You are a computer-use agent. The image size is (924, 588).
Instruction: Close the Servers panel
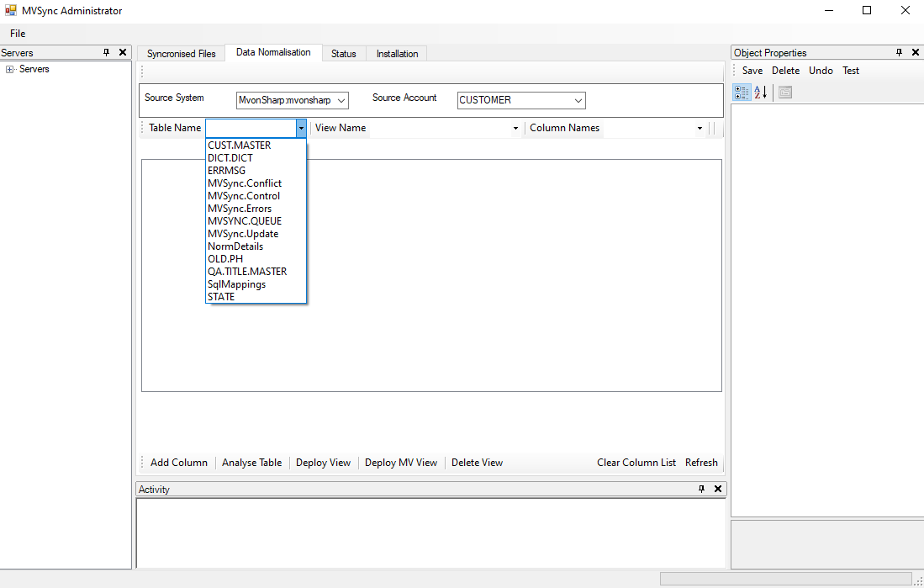[123, 52]
